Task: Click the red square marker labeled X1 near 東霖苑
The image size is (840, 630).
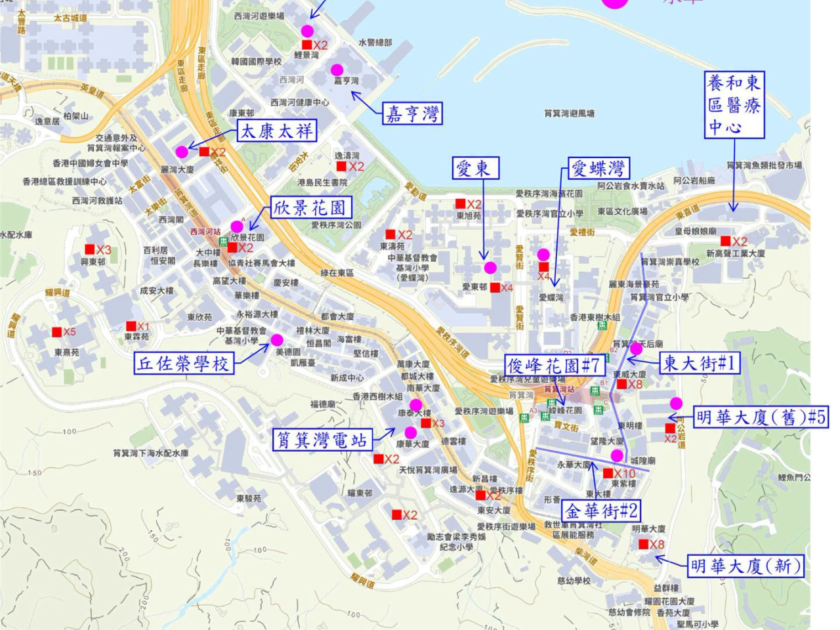Action: pos(131,326)
